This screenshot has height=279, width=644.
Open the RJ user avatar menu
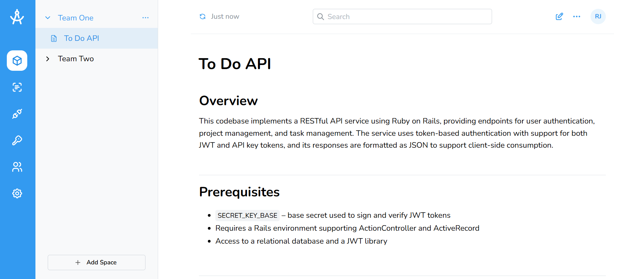pos(598,17)
